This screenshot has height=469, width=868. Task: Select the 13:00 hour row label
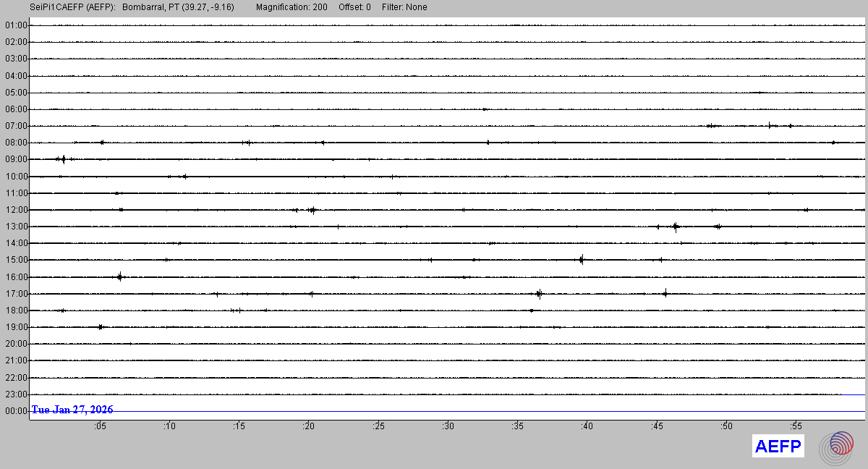click(x=15, y=227)
